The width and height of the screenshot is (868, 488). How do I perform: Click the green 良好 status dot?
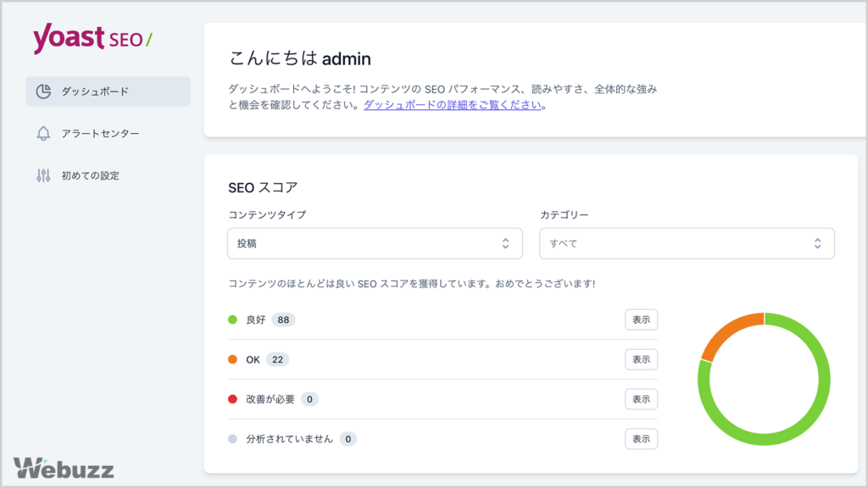232,319
